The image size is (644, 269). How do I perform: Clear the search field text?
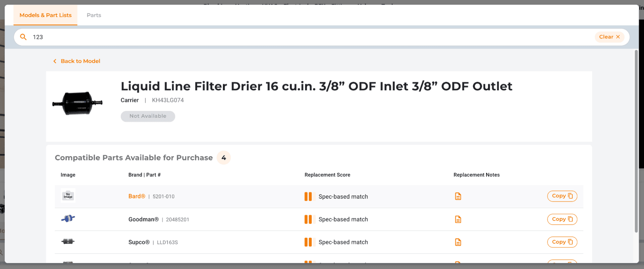click(x=609, y=37)
